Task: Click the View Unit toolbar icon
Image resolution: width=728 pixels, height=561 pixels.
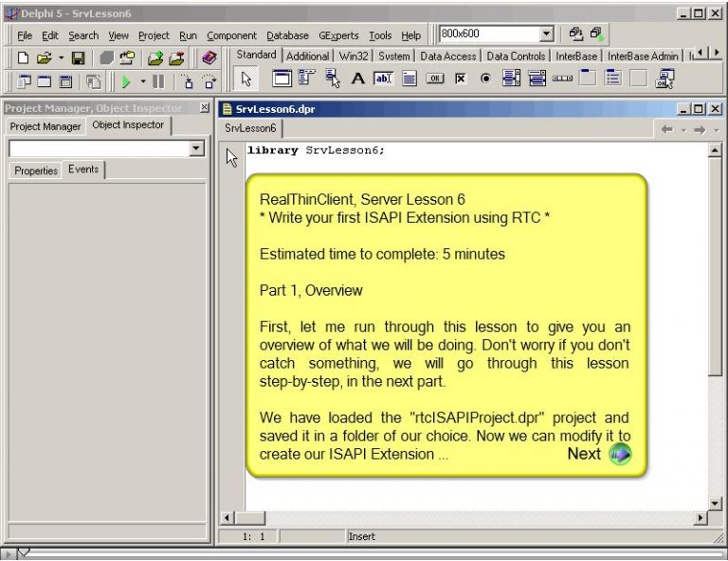Action: [24, 81]
